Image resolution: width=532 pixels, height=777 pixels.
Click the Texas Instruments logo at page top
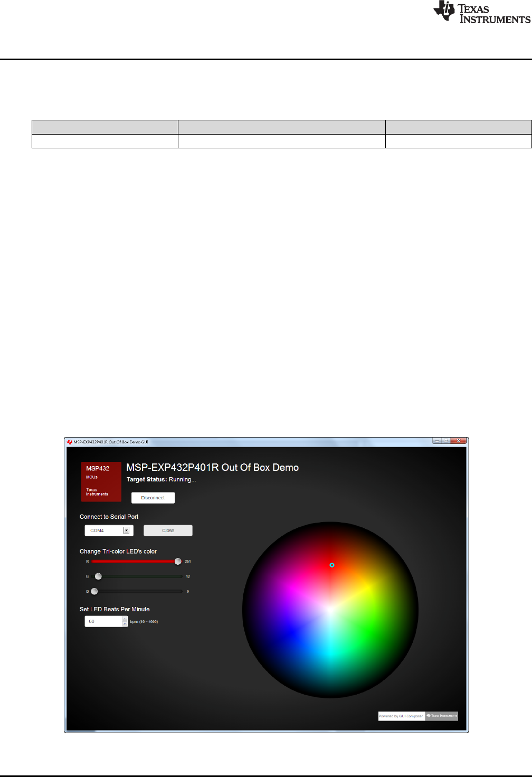click(482, 13)
